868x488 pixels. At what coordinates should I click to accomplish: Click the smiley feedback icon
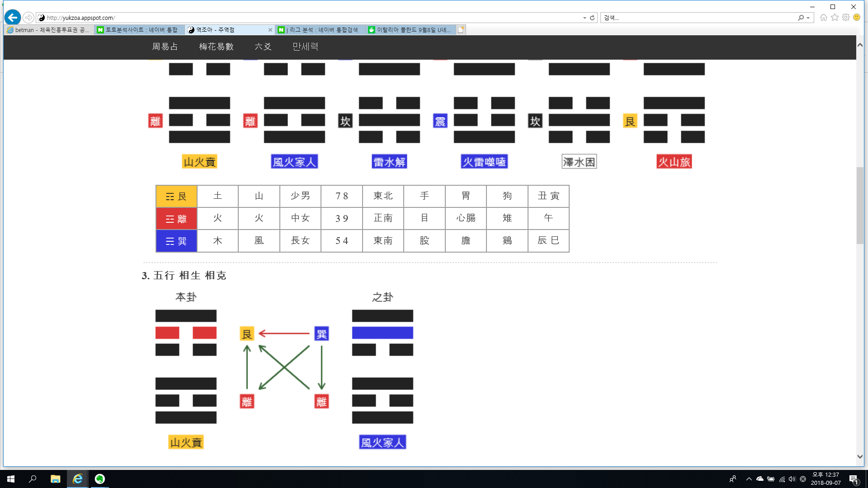coord(857,17)
